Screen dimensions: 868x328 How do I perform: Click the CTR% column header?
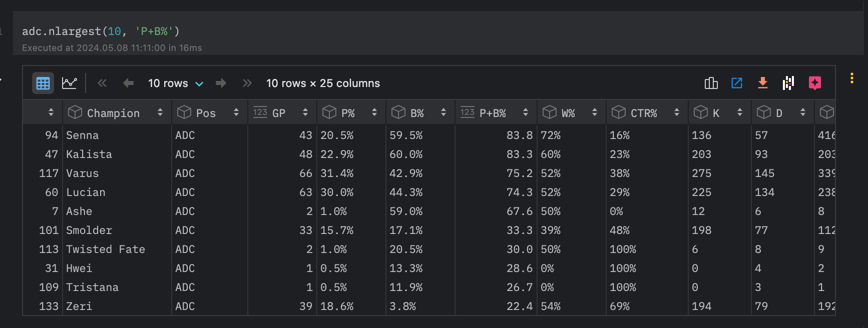[643, 113]
